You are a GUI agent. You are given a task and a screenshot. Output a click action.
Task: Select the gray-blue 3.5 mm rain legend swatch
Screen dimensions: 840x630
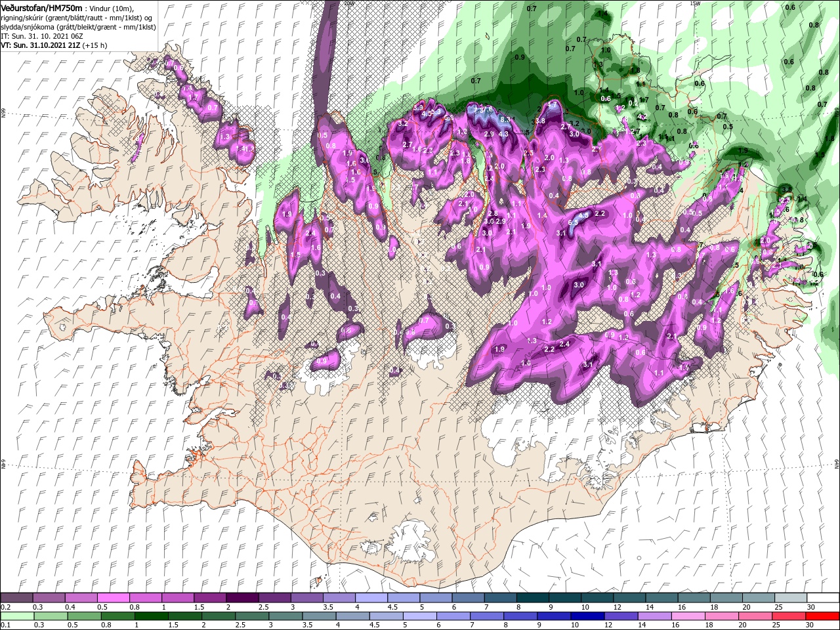(x=319, y=616)
